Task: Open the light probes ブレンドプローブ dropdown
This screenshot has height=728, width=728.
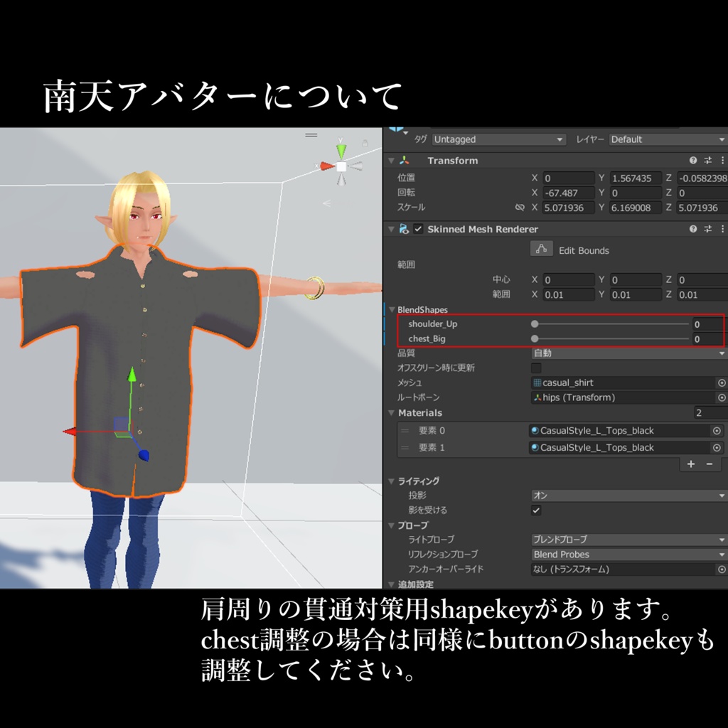Action: [x=629, y=540]
